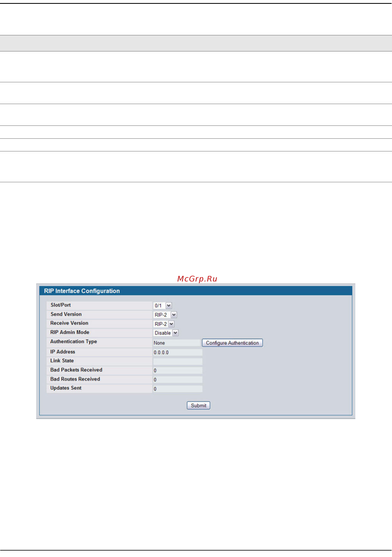The image size is (392, 557).
Task: Click the IP Address label
Action: [x=63, y=352]
